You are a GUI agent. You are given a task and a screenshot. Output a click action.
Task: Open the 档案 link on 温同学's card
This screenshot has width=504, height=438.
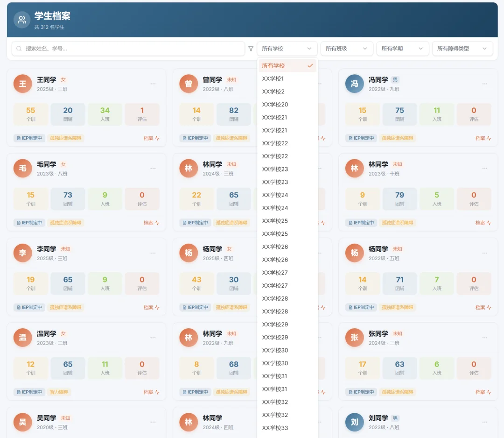[x=151, y=392]
